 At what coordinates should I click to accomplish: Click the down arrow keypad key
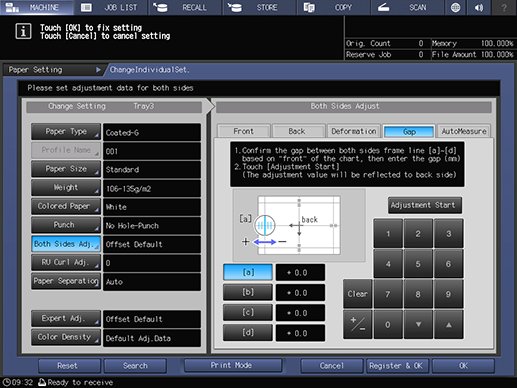pyautogui.click(x=418, y=324)
